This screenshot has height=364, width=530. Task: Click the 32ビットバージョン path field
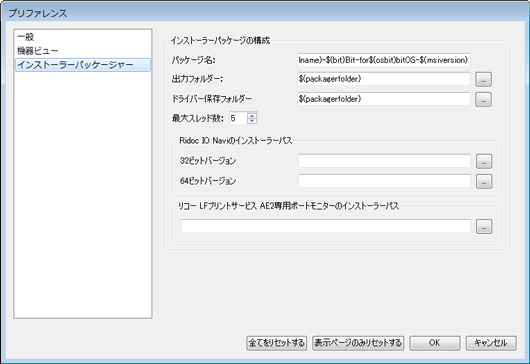point(384,161)
